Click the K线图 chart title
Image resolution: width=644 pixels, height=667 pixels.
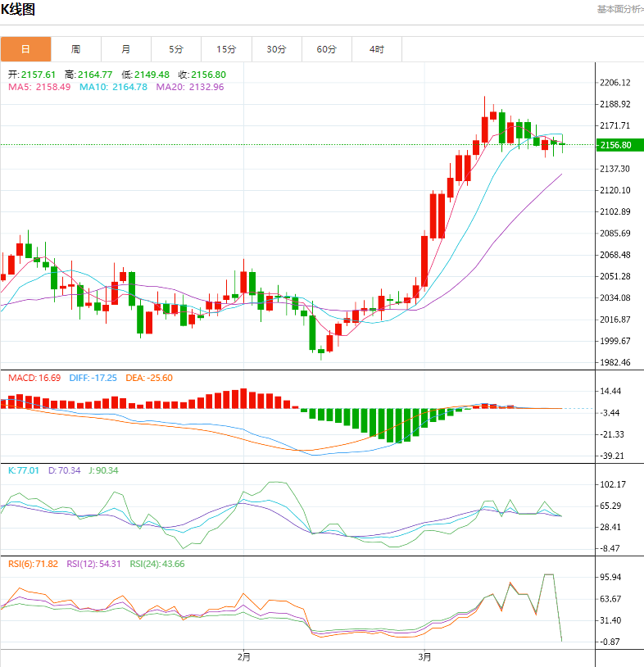click(x=18, y=10)
